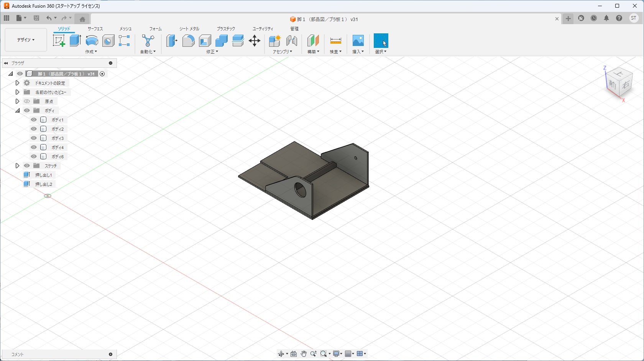The width and height of the screenshot is (644, 361).
Task: Expand the スケッチ folder
Action: tap(17, 166)
